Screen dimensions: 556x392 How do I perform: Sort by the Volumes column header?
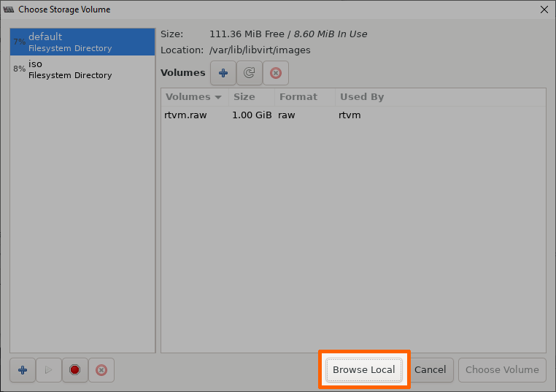click(194, 97)
